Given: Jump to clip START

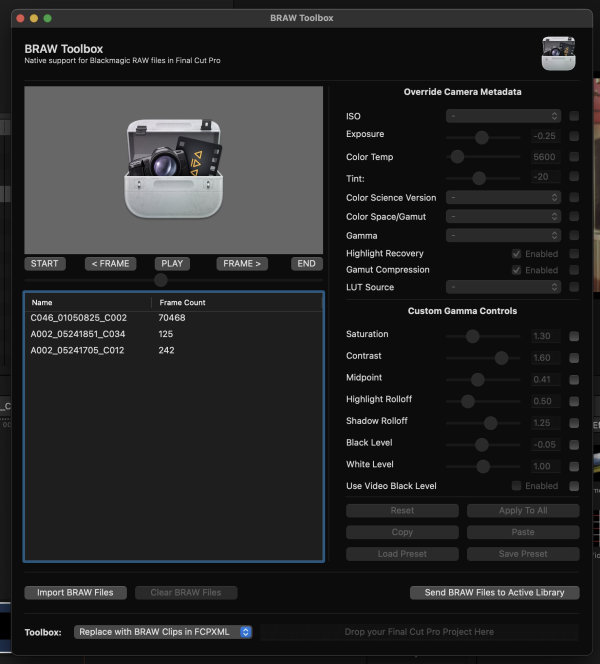Looking at the screenshot, I should (44, 263).
